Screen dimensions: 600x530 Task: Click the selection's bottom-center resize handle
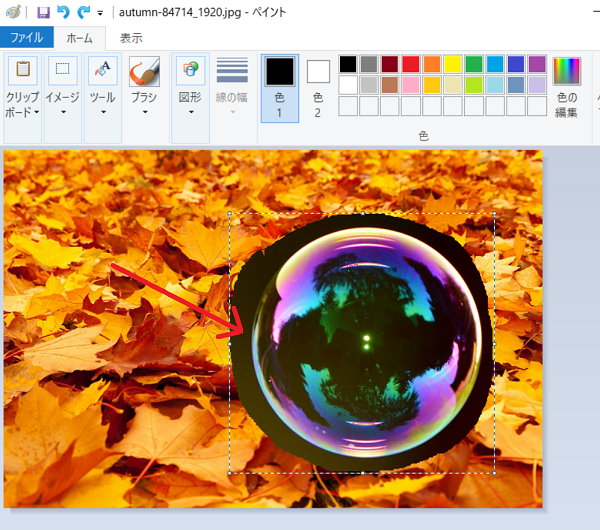click(362, 473)
